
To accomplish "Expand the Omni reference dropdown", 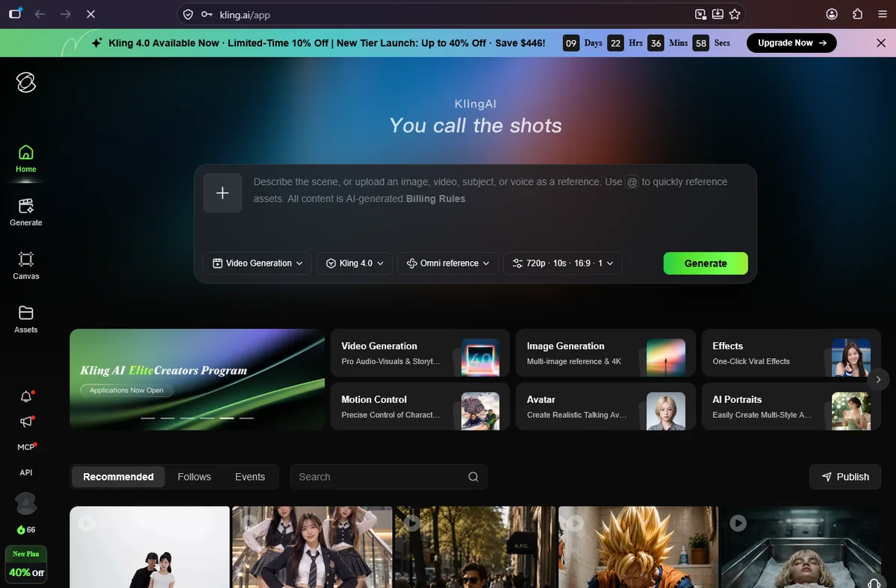I will click(448, 263).
